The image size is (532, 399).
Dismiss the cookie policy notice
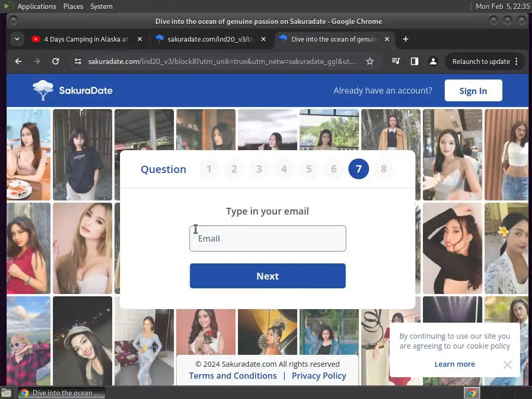click(x=507, y=364)
